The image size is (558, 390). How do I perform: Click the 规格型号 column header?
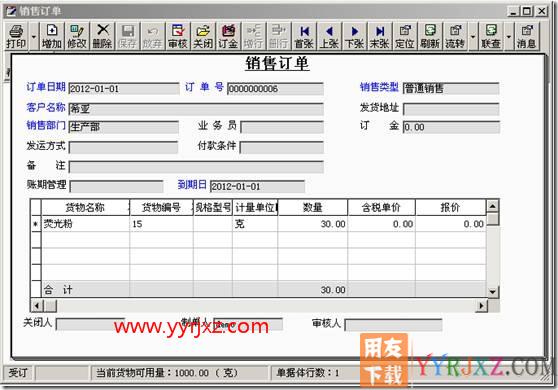pyautogui.click(x=213, y=207)
